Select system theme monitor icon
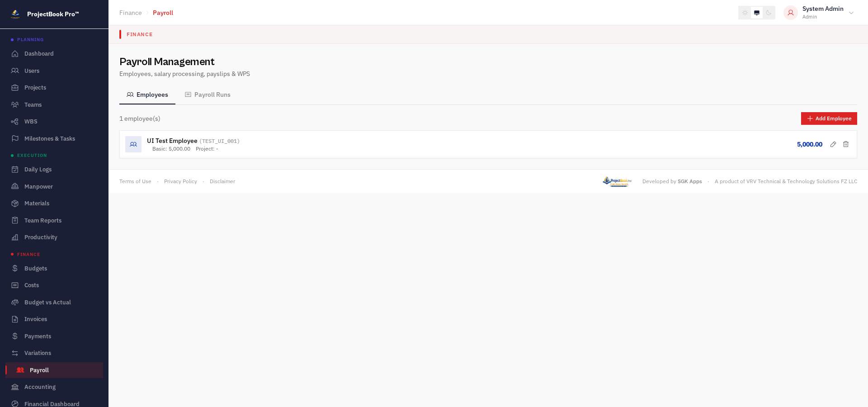Viewport: 868px width, 407px height. (x=757, y=13)
